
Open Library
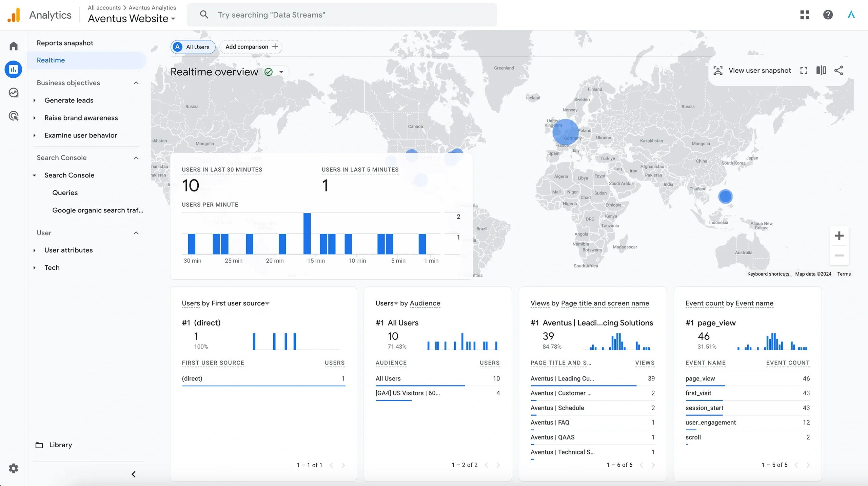point(60,445)
